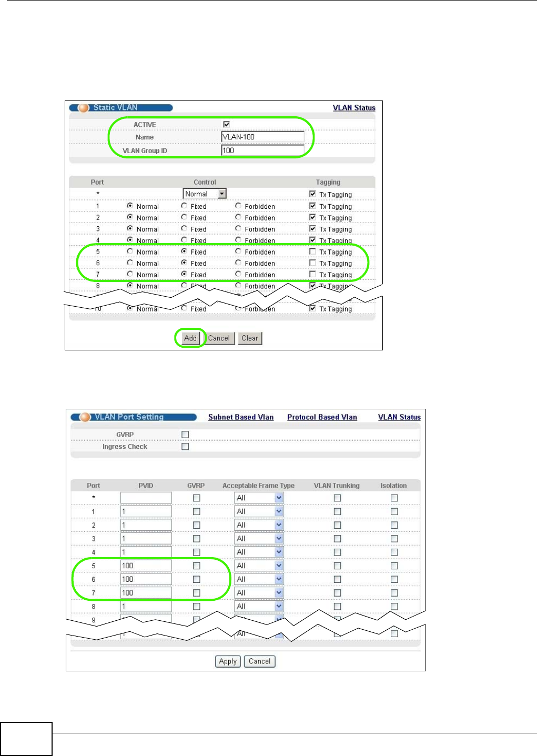537x756 pixels.
Task: Toggle Tx Tagging for port 1
Action: point(312,206)
